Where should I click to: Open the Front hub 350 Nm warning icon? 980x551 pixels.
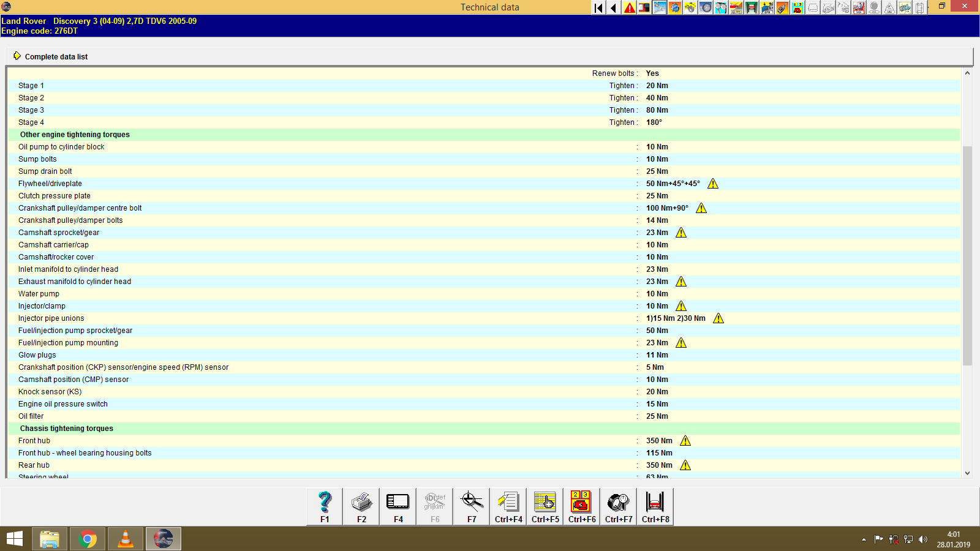pyautogui.click(x=685, y=441)
